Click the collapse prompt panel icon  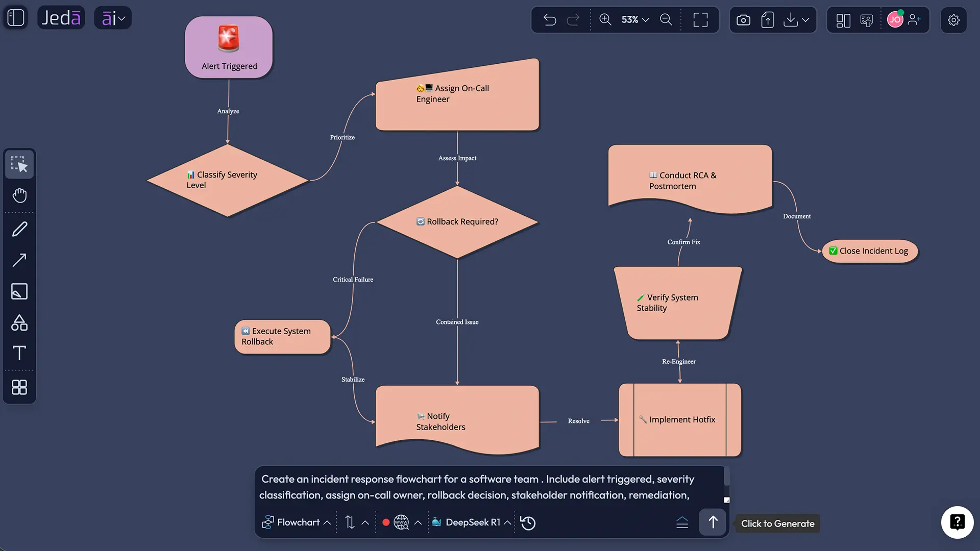tap(682, 522)
